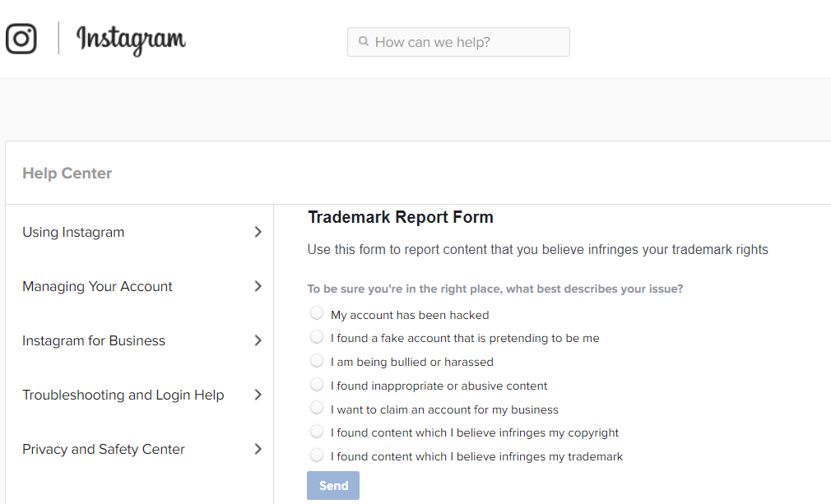
Task: Open Troubleshooting and Login Help section
Action: [x=123, y=395]
